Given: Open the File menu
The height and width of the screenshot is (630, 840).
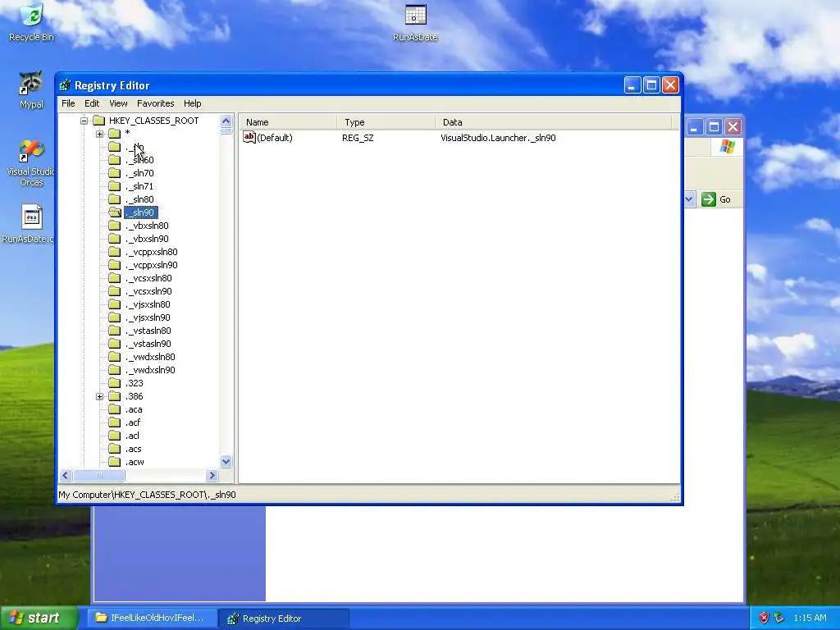Looking at the screenshot, I should tap(68, 103).
